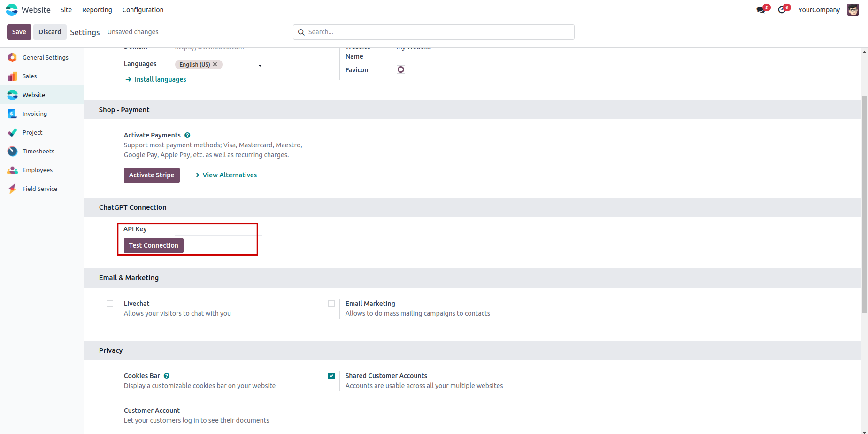Open the Reporting menu
This screenshot has height=434, width=868.
pos(97,10)
